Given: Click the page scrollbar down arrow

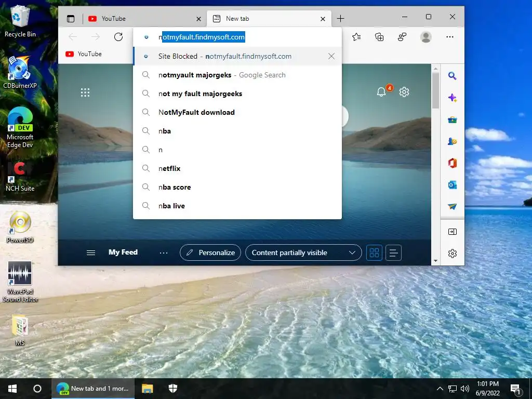Looking at the screenshot, I should 436,261.
